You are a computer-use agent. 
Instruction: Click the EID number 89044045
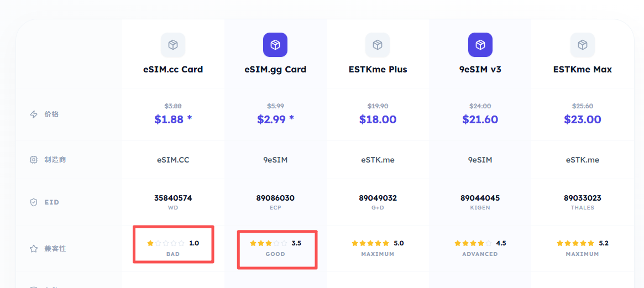click(x=480, y=198)
